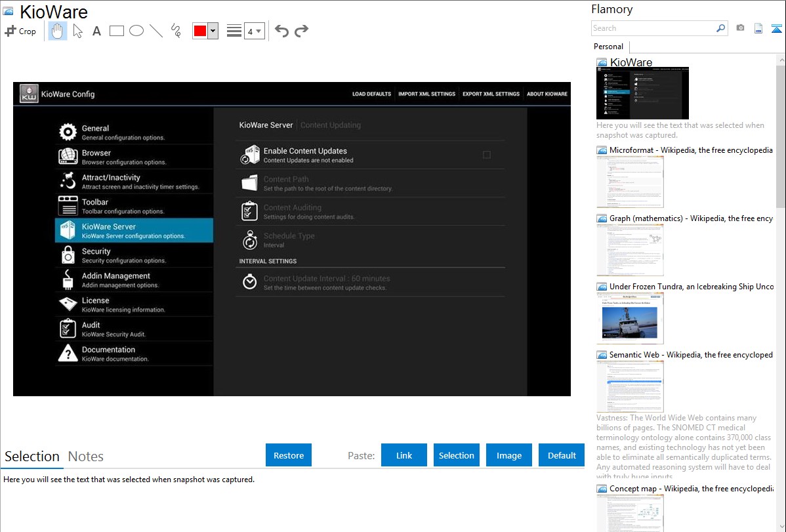Screen dimensions: 786x532
Task: Select the hand pan tool
Action: click(57, 31)
